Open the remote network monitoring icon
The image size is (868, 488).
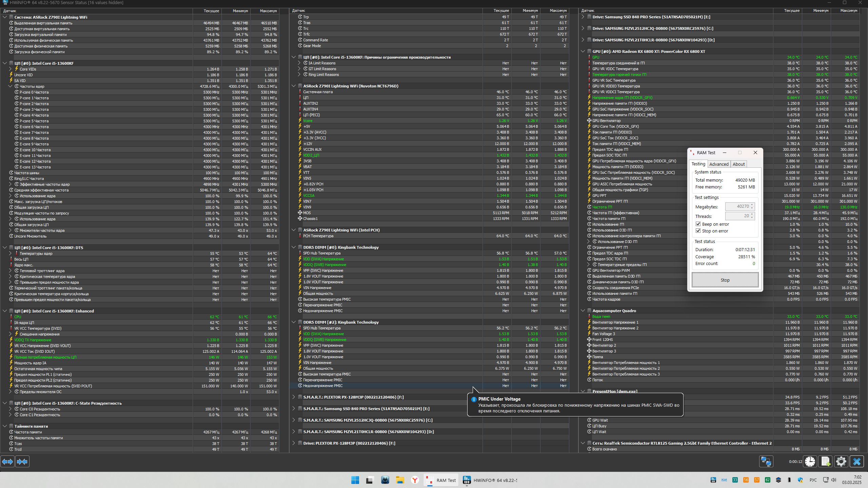[x=766, y=462]
